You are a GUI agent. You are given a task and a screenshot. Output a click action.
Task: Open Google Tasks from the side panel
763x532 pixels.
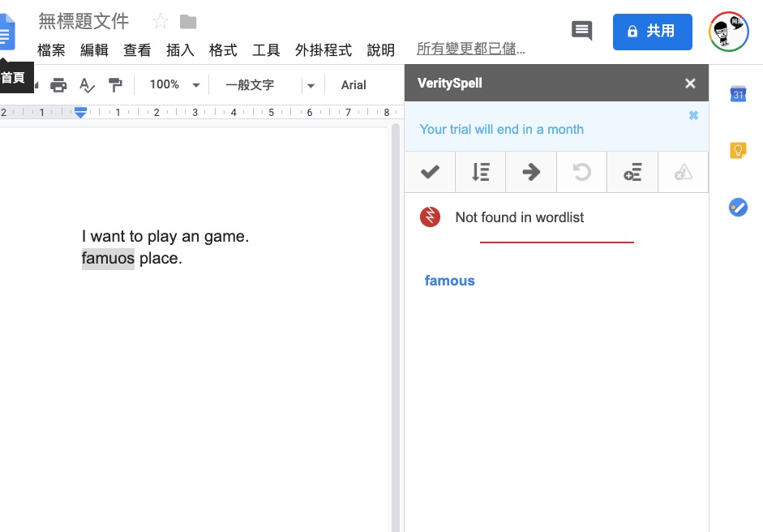coord(738,207)
